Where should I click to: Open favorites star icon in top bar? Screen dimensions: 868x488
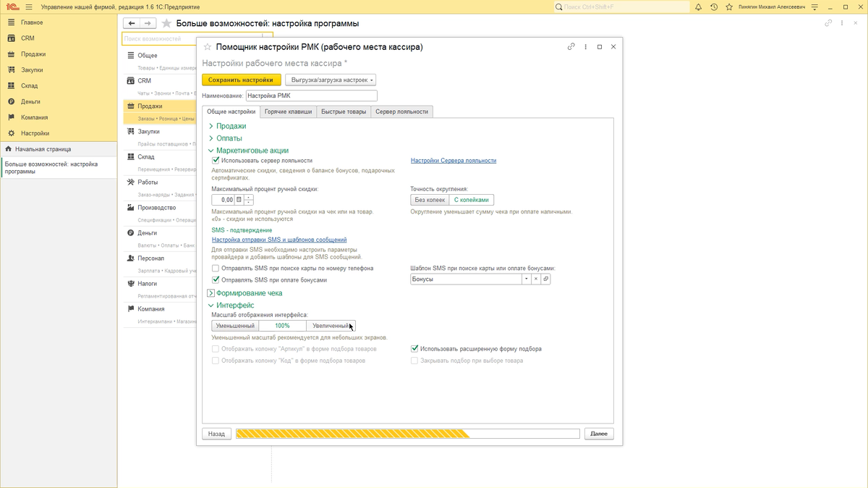click(729, 7)
